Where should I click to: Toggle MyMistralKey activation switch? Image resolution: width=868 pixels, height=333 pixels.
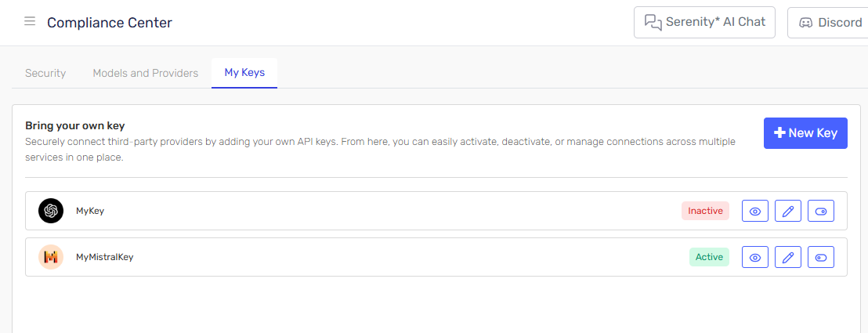(821, 257)
